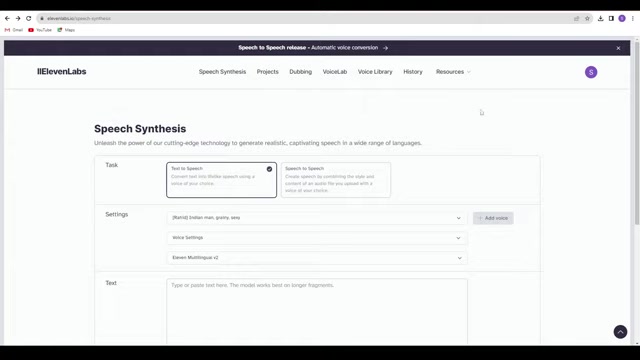Select the Text to Speech task card
Viewport: 640px width, 360px height.
coord(222,180)
